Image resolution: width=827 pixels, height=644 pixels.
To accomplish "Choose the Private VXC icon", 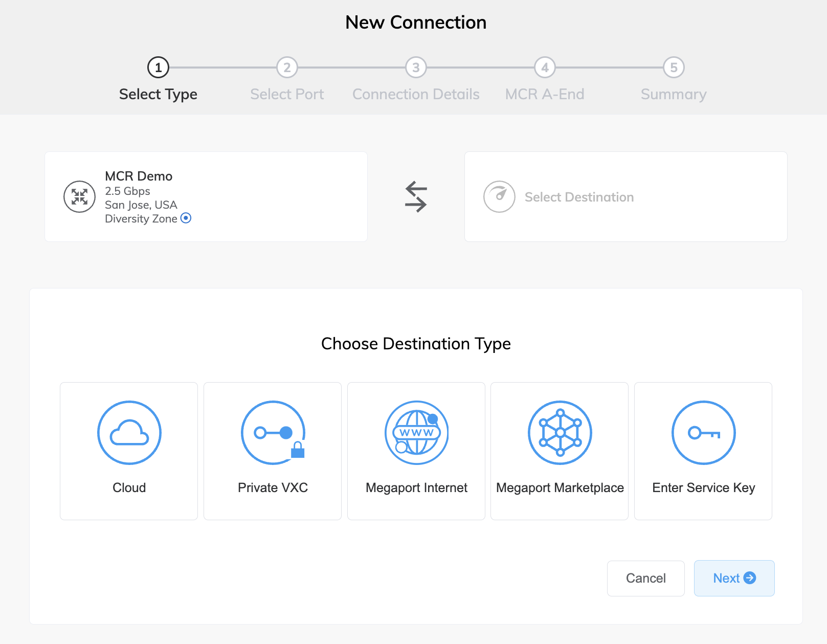I will [273, 433].
